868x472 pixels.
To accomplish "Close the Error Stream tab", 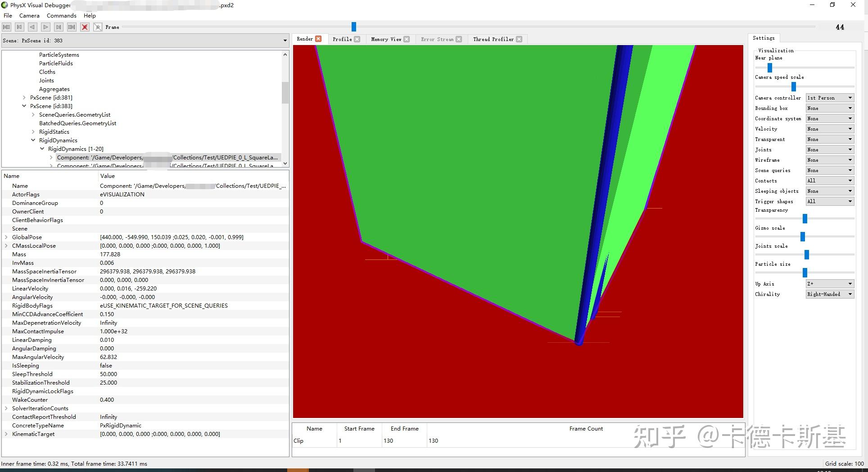I will point(459,39).
